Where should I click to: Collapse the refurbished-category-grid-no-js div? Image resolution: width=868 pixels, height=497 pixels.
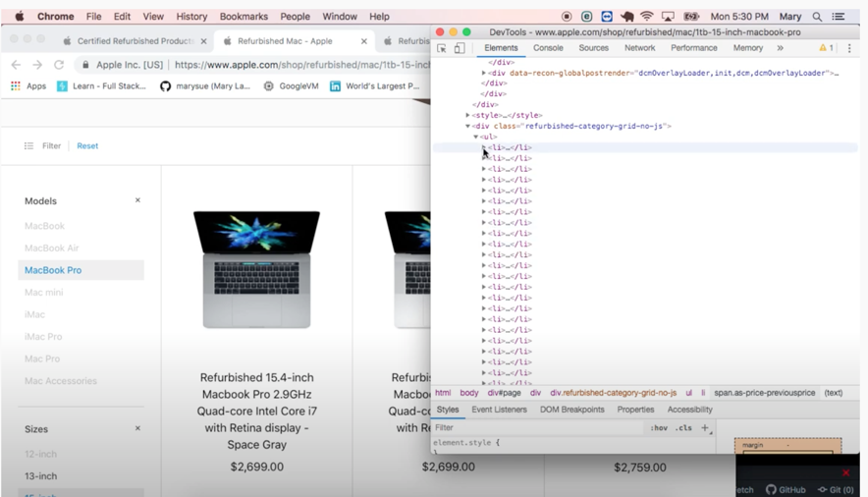pos(467,126)
